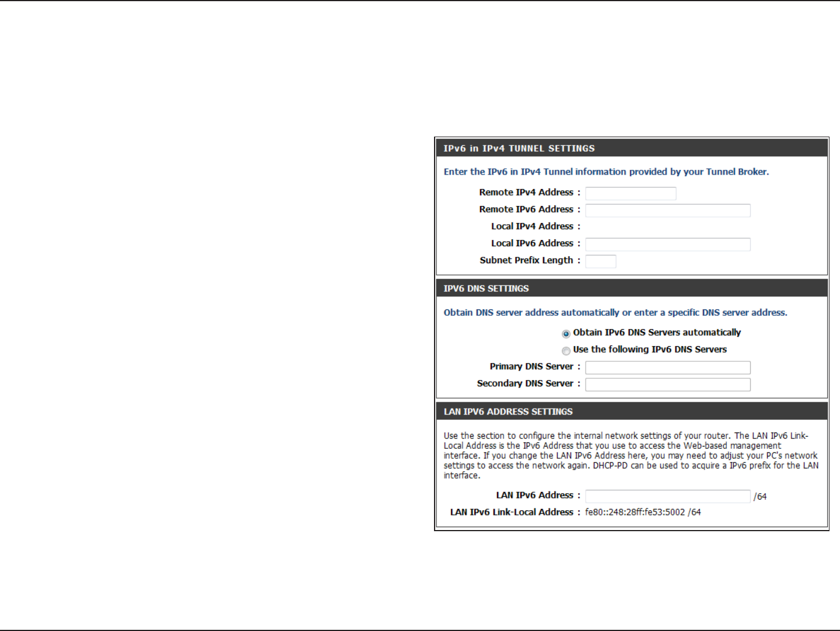
Task: Click the Obtain DNS server address instruction text
Action: click(x=615, y=312)
